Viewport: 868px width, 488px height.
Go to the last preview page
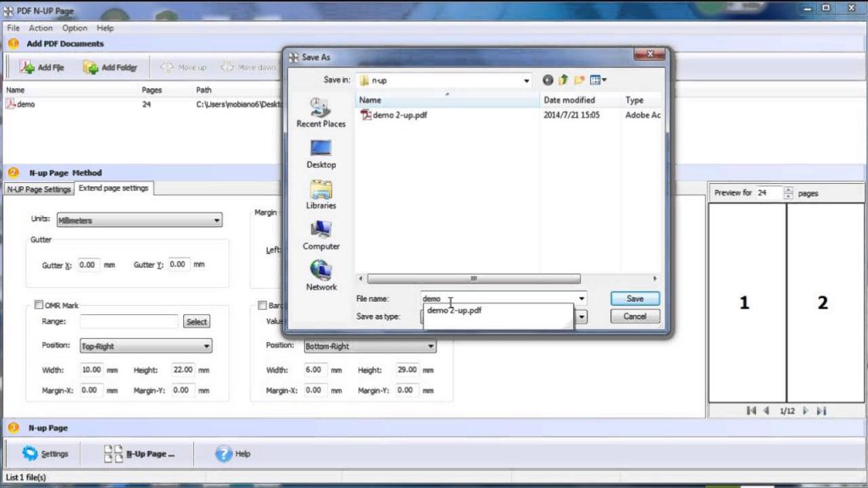coord(821,409)
